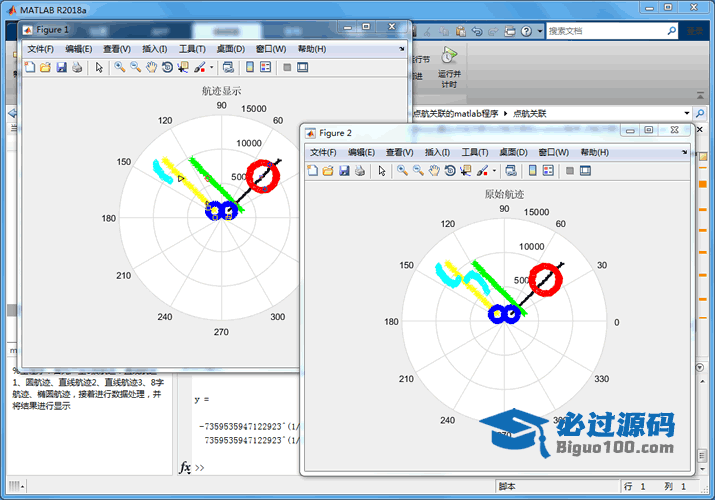Open Brush color dropdown arrow in Figure 1
This screenshot has height=500, width=715.
(x=212, y=67)
